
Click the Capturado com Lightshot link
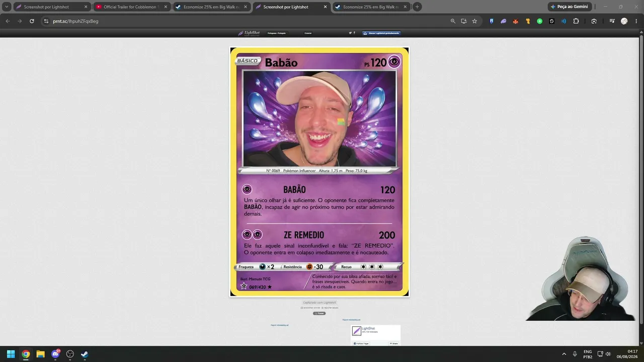[319, 303]
